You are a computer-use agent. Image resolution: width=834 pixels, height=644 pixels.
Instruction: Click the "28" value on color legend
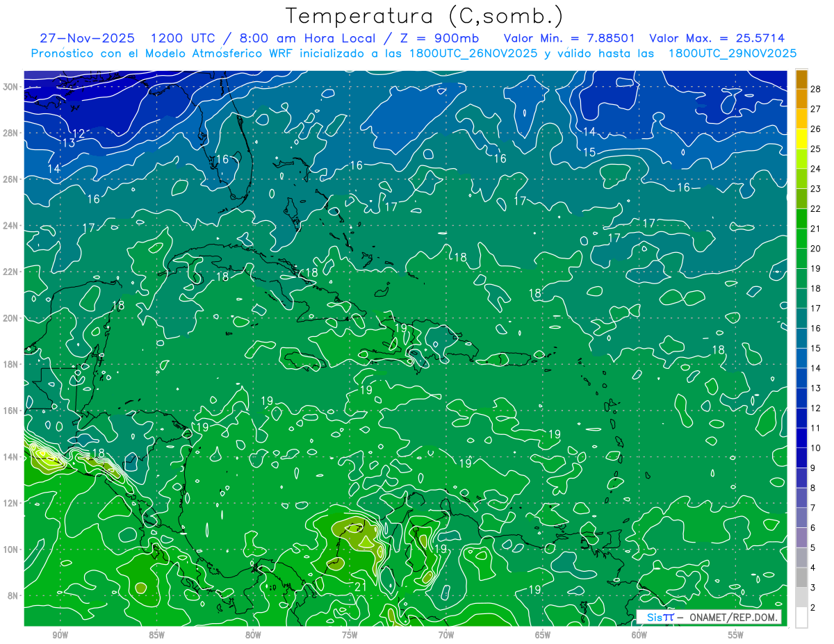coord(816,89)
